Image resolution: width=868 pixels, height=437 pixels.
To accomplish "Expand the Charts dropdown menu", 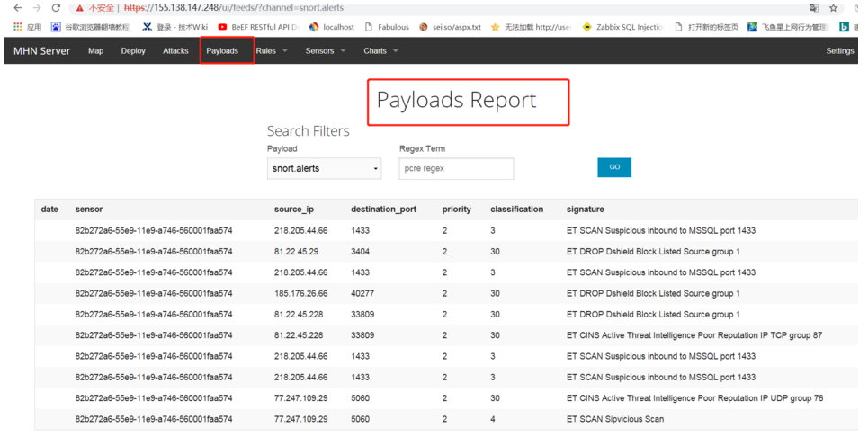I will (380, 51).
